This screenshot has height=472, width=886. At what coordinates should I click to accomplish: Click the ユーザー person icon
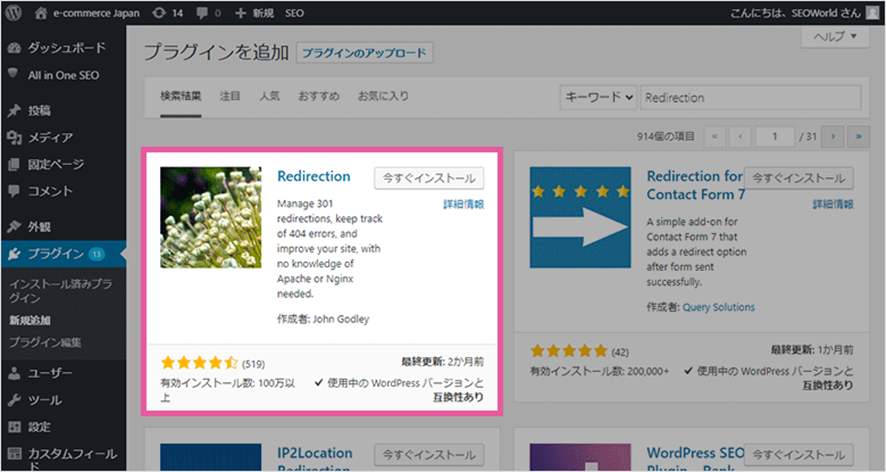tap(14, 373)
